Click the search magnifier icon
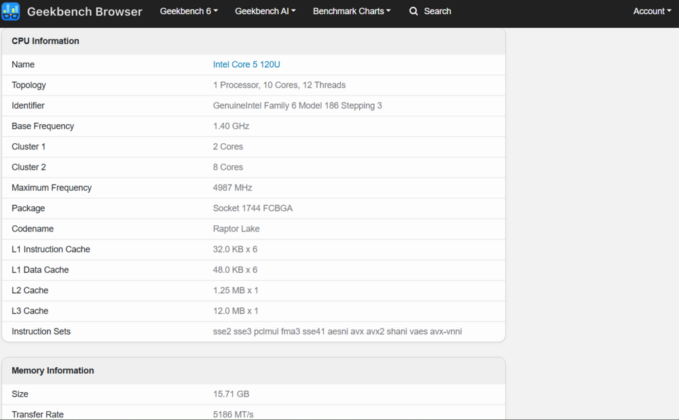The height and width of the screenshot is (420, 679). (x=414, y=11)
